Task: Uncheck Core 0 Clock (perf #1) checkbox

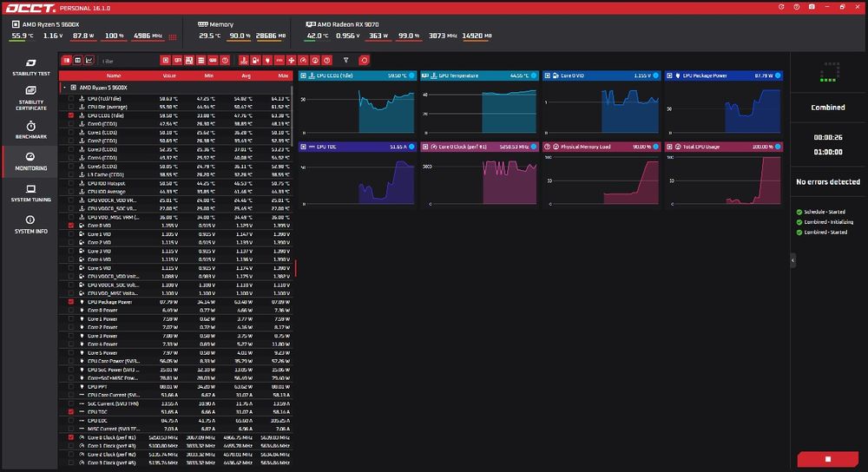Action: pos(71,437)
